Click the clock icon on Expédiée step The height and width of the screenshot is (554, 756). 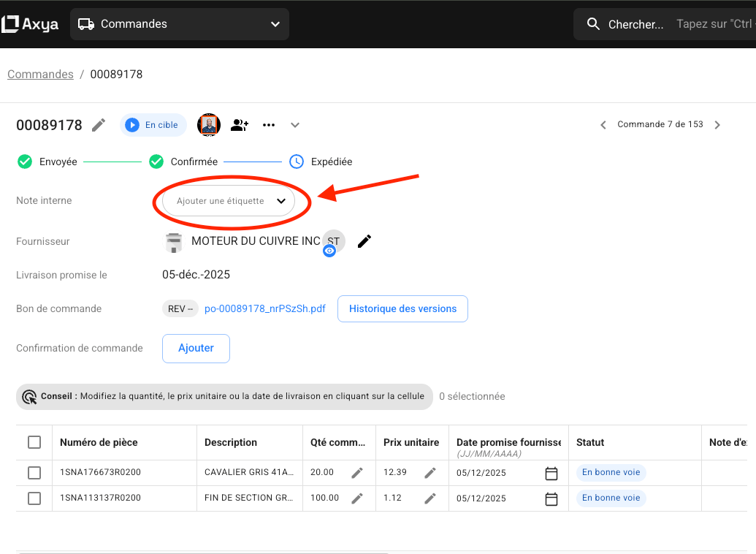(296, 161)
